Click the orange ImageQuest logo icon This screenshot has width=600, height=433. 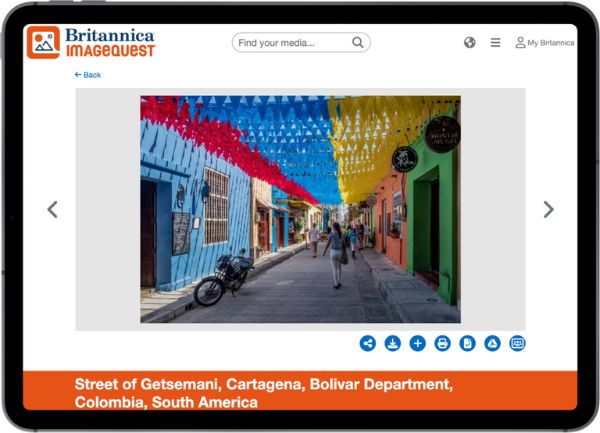click(43, 42)
